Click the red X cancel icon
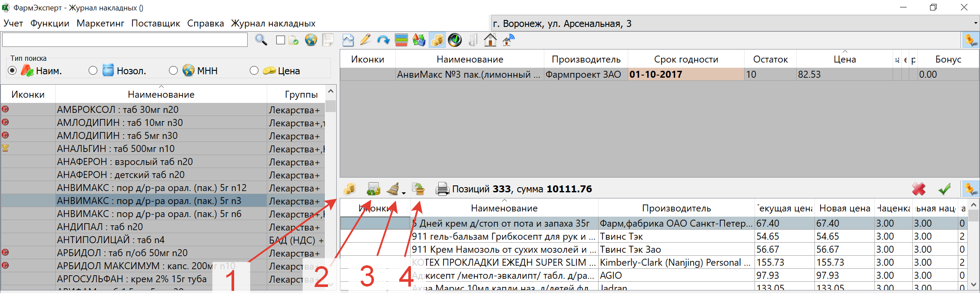The image size is (980, 300). point(918,189)
